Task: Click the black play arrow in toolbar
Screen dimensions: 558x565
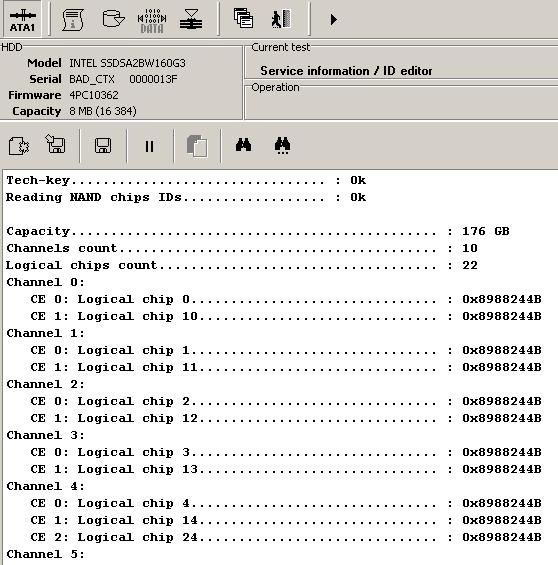Action: (x=334, y=19)
